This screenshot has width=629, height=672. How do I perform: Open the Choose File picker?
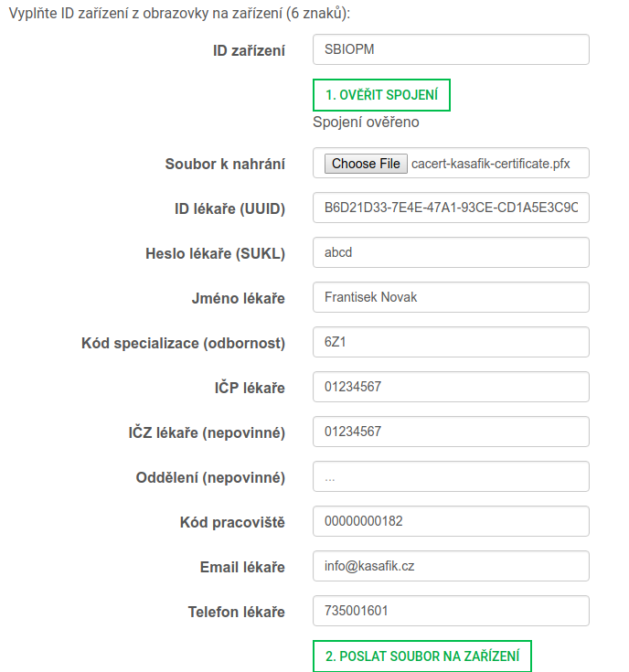click(366, 164)
